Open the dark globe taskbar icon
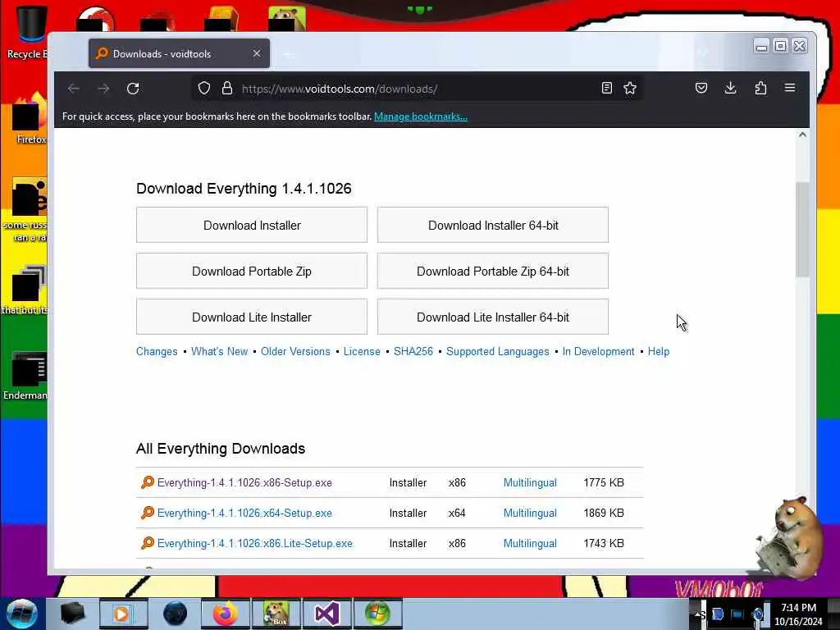The width and height of the screenshot is (840, 630). [175, 614]
